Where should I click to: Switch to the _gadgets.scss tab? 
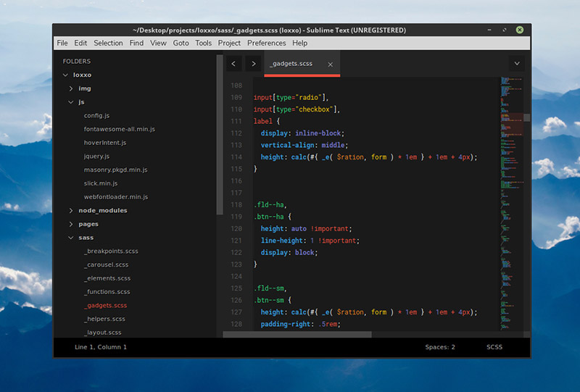tap(291, 64)
